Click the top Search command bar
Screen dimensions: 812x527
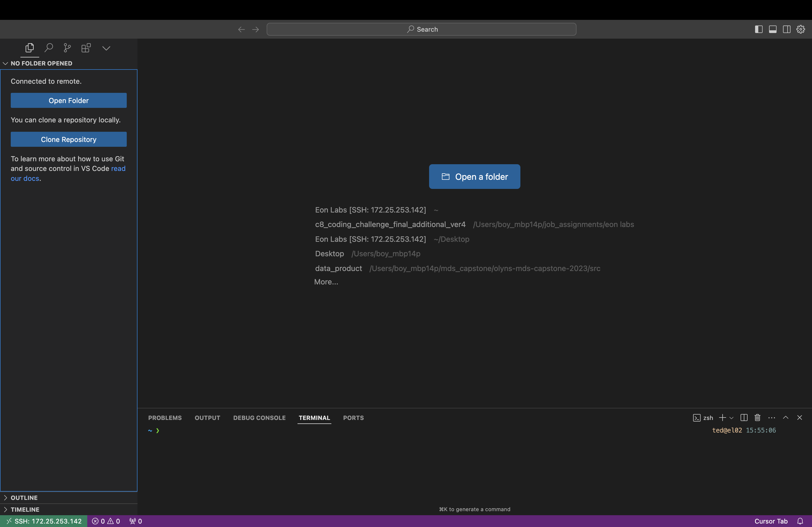(x=421, y=29)
